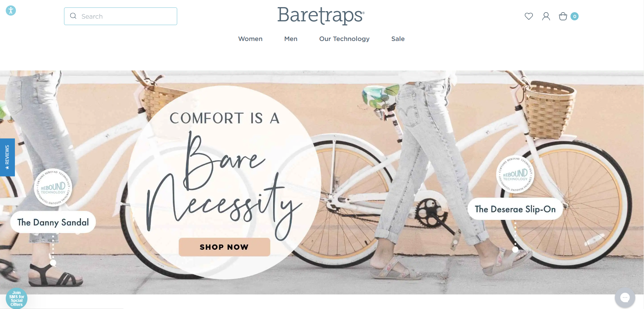The height and width of the screenshot is (309, 644).
Task: Click the Danny Sandal hotspot dot
Action: (53, 263)
